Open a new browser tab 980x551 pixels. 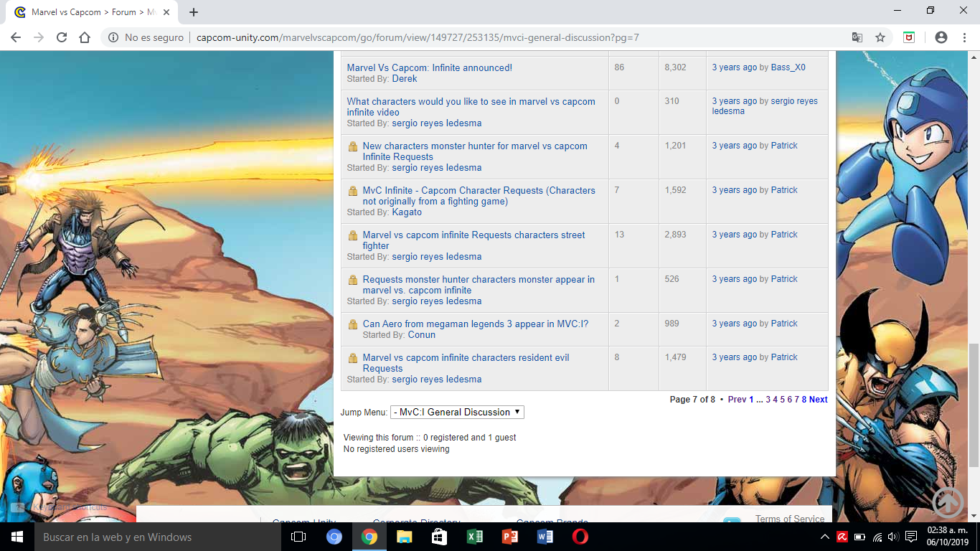tap(194, 12)
